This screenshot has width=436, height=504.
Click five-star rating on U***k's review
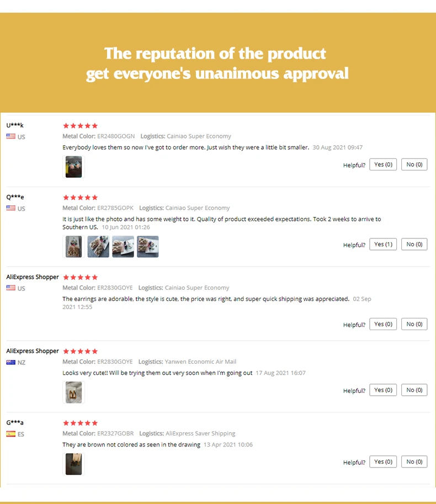(x=81, y=126)
